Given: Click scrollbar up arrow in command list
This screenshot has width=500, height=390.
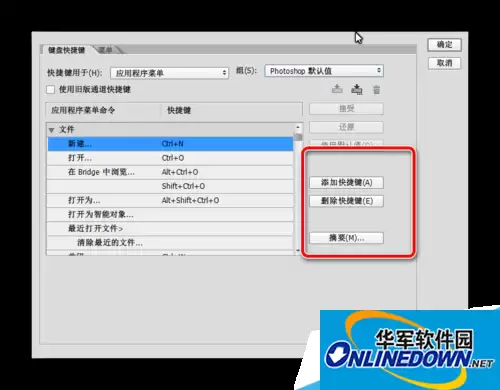Looking at the screenshot, I should point(298,127).
